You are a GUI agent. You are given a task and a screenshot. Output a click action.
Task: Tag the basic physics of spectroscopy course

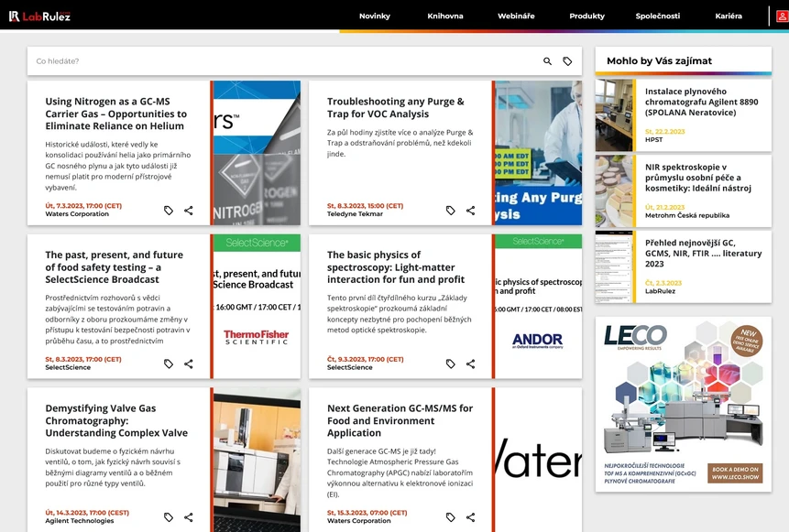point(449,364)
